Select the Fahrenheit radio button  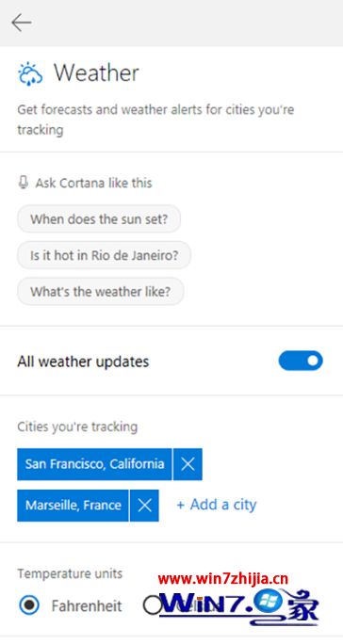coord(29,605)
